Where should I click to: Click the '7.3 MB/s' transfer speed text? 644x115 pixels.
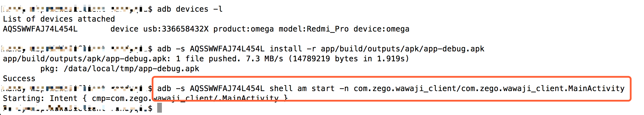(264, 59)
